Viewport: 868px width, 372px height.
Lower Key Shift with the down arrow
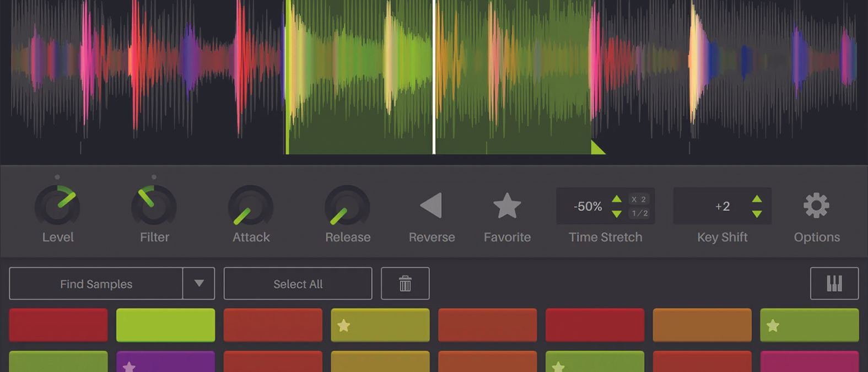[757, 213]
